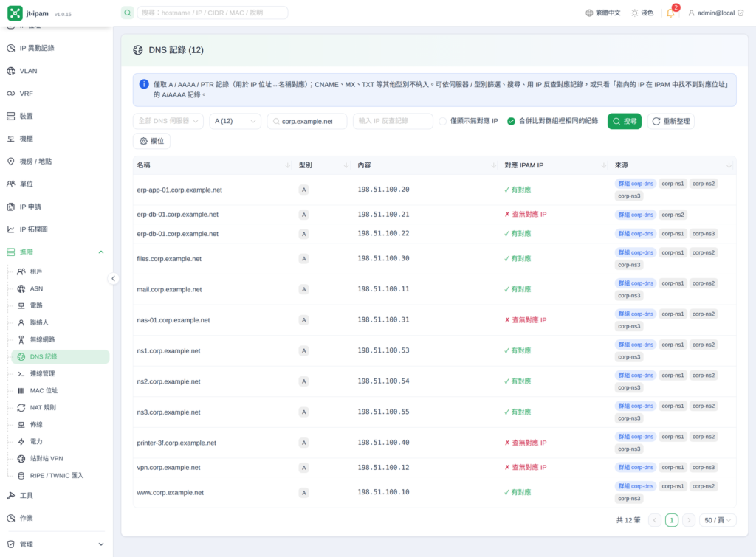The image size is (756, 557).
Task: Toggle the light theme sun icon
Action: pyautogui.click(x=634, y=13)
